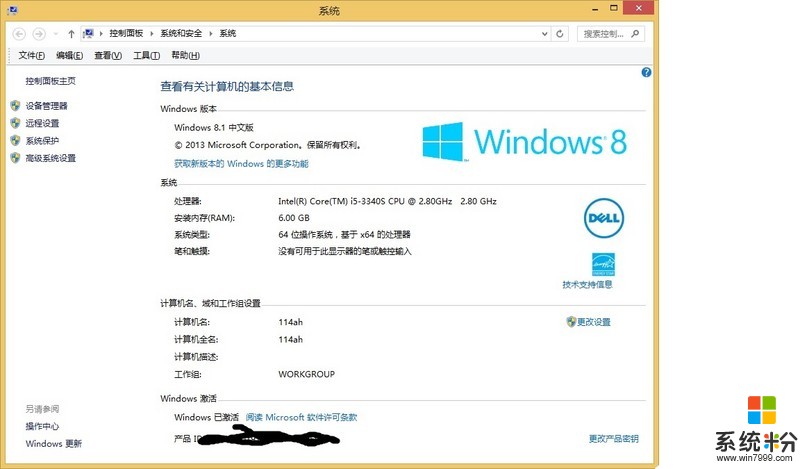Select the WORKGROUP value text
This screenshot has width=800, height=469.
[x=307, y=374]
